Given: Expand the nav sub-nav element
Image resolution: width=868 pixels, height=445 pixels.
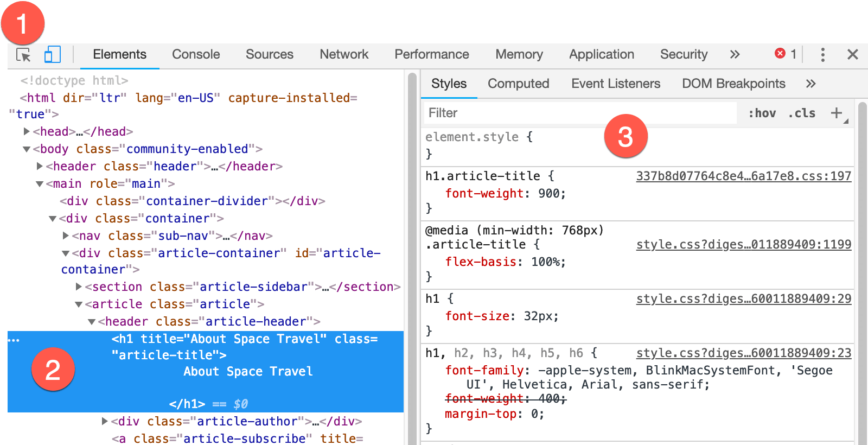Looking at the screenshot, I should (x=66, y=236).
